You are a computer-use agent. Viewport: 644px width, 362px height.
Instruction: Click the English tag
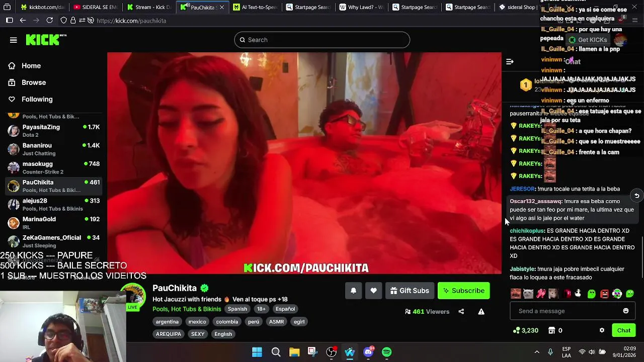tap(223, 334)
